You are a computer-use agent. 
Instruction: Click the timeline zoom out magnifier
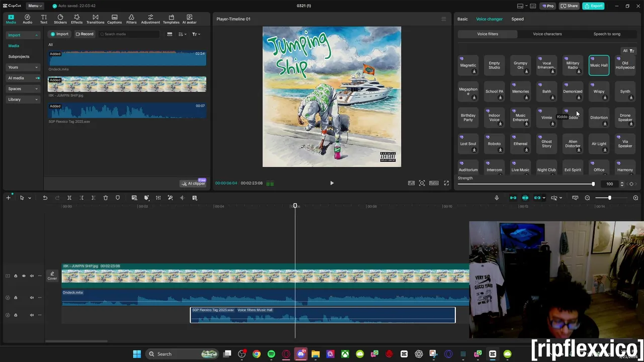tap(587, 198)
